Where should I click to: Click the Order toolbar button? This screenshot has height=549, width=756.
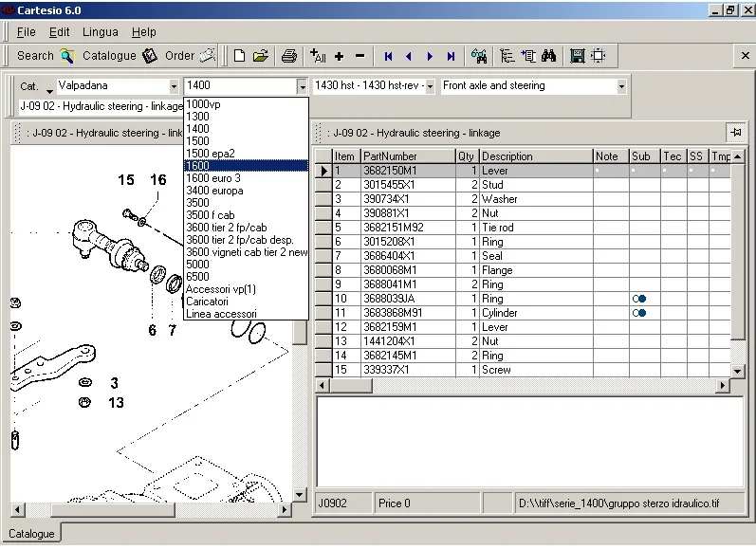(x=190, y=56)
